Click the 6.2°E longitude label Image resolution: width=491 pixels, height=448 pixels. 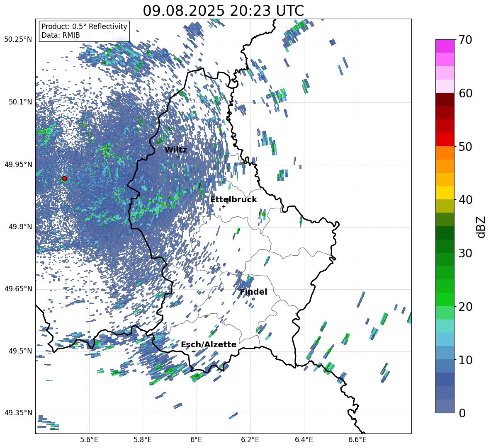pos(250,440)
